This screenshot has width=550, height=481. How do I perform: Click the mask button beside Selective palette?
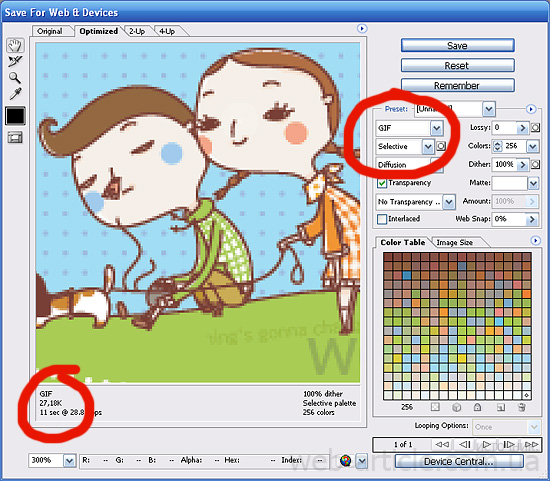[x=441, y=146]
